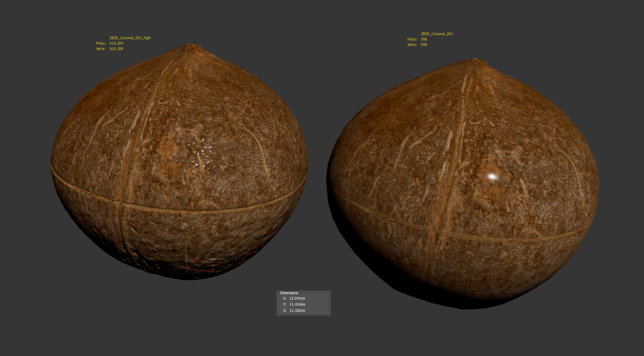Viewport: 644px width, 356px height.
Task: Click the X dimension value 12.041cm
Action: [x=297, y=298]
